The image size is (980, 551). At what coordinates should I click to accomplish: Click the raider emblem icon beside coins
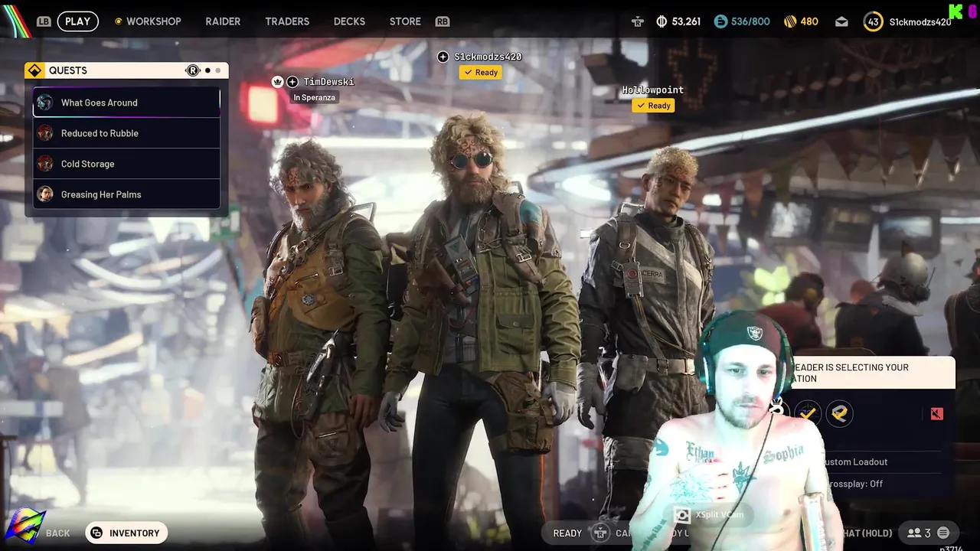coord(637,21)
